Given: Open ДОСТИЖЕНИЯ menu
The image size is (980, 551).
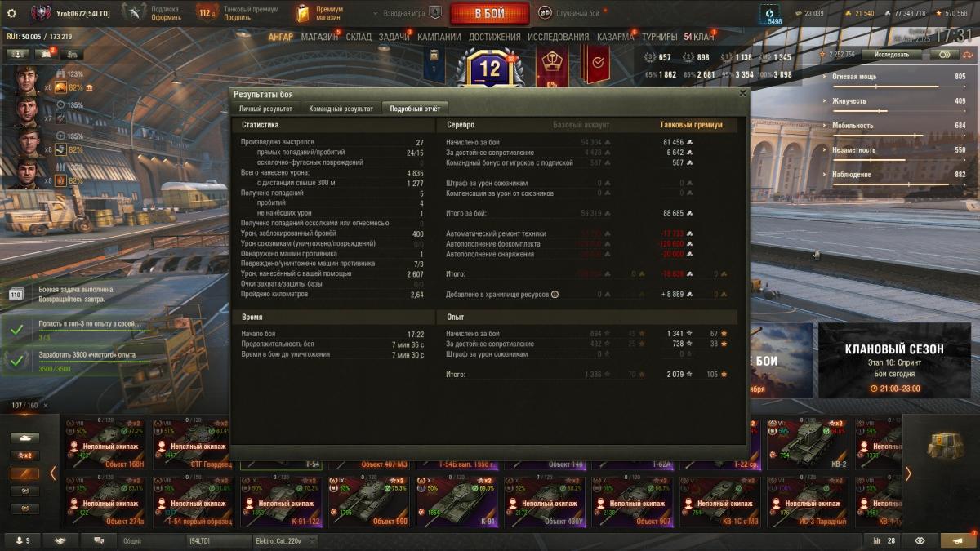Looking at the screenshot, I should coord(495,37).
